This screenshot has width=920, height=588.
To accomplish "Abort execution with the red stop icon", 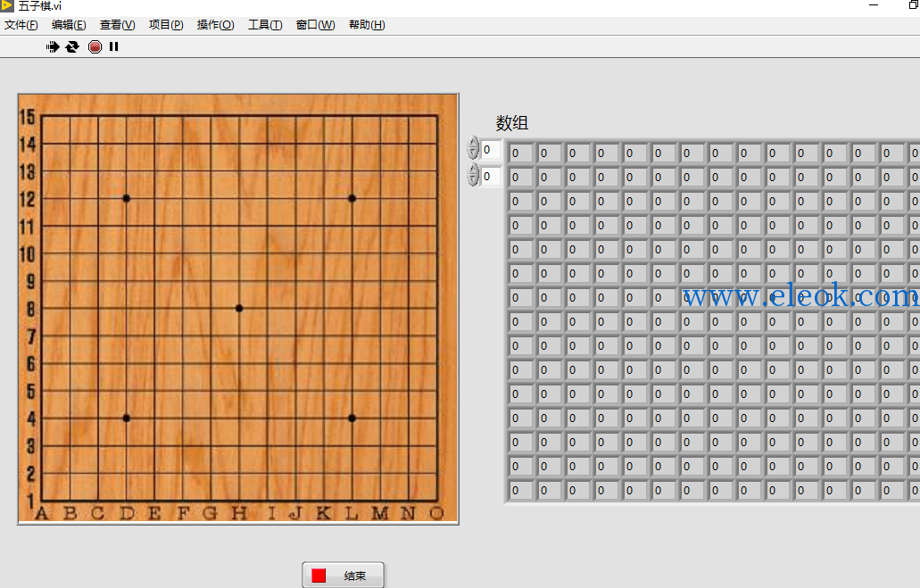I will click(x=95, y=47).
